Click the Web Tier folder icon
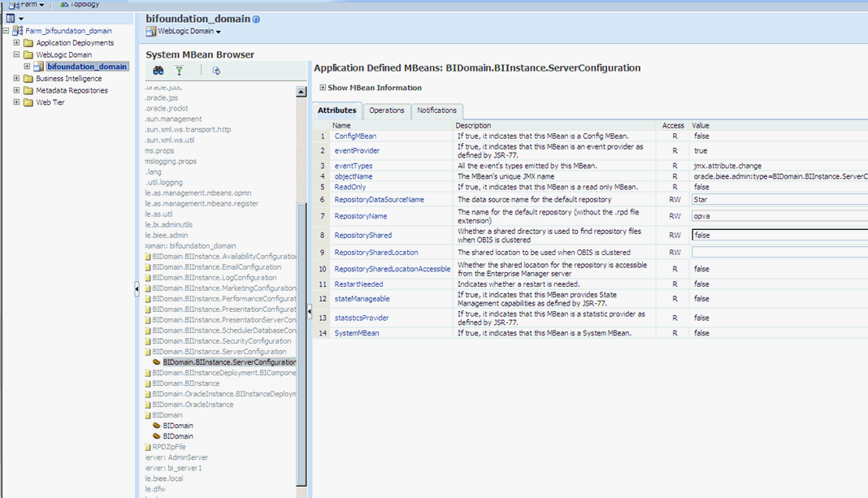This screenshot has width=868, height=498. click(x=28, y=102)
